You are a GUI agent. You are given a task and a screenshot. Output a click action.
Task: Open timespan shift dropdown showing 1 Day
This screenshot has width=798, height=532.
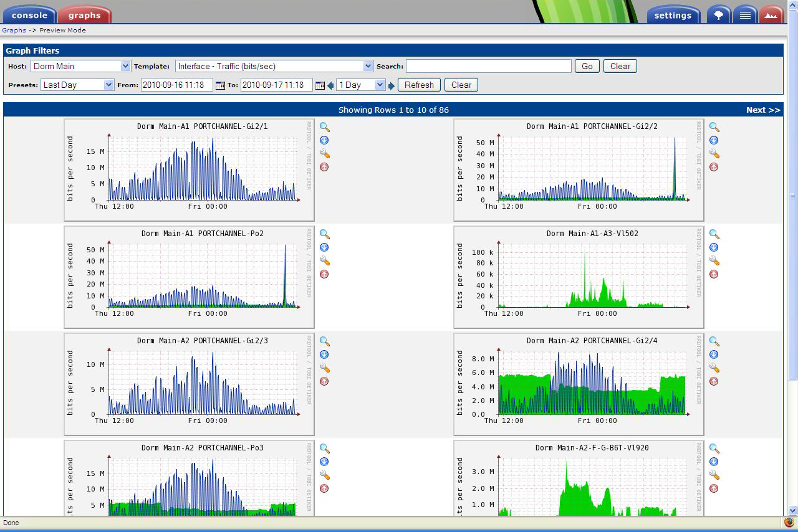(361, 85)
